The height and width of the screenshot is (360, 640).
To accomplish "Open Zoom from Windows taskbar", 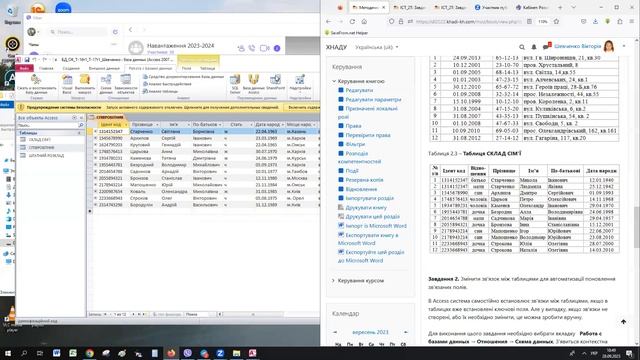I will click(x=220, y=353).
